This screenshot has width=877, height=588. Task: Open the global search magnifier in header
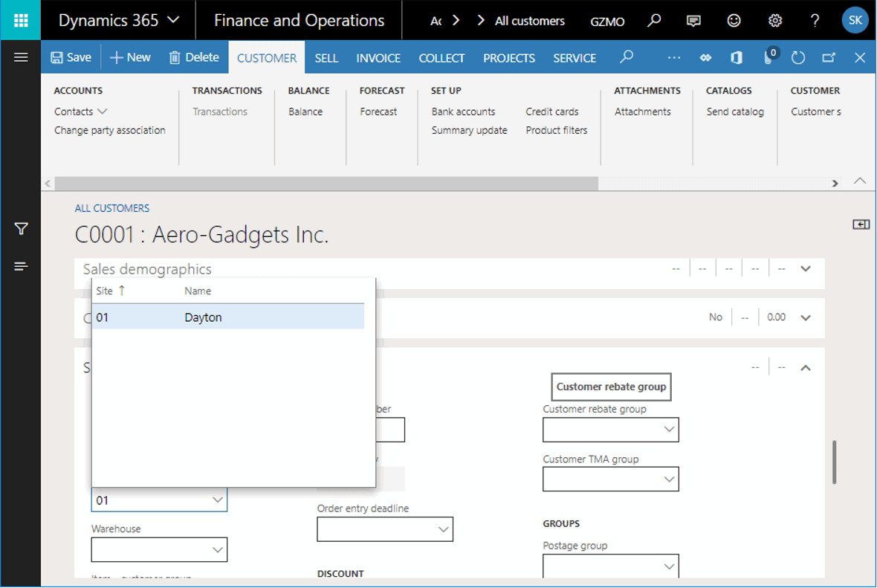pyautogui.click(x=654, y=21)
